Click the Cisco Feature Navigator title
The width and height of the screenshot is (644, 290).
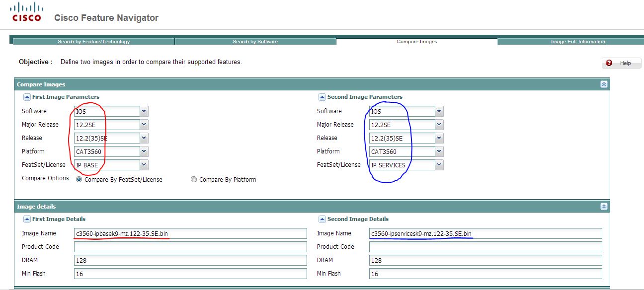[x=106, y=18]
